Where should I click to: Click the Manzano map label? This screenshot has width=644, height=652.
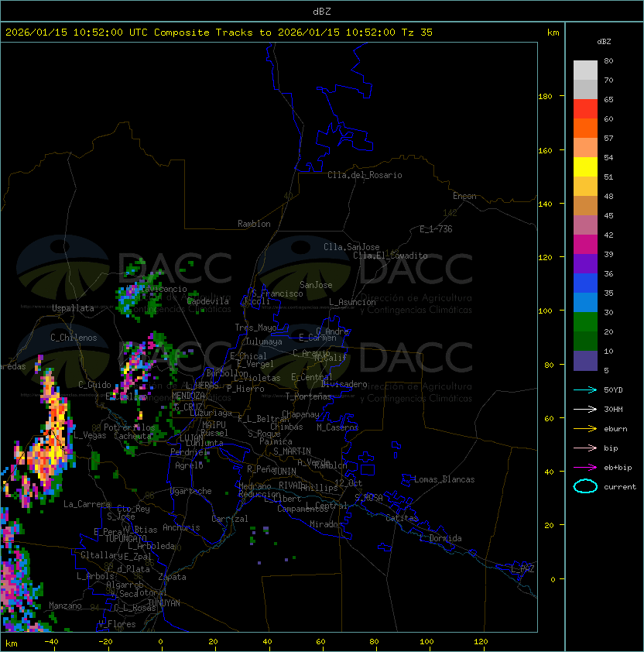coord(65,606)
